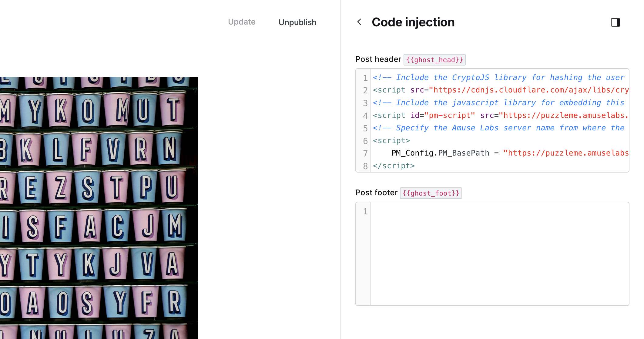Click the Post footer label
644x339 pixels.
376,193
